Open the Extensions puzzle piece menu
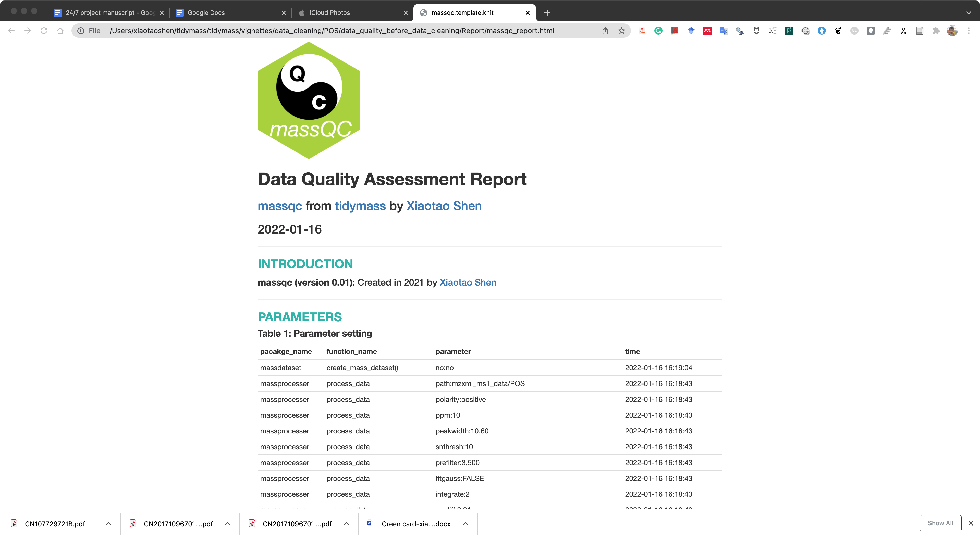The width and height of the screenshot is (980, 538). click(x=936, y=31)
